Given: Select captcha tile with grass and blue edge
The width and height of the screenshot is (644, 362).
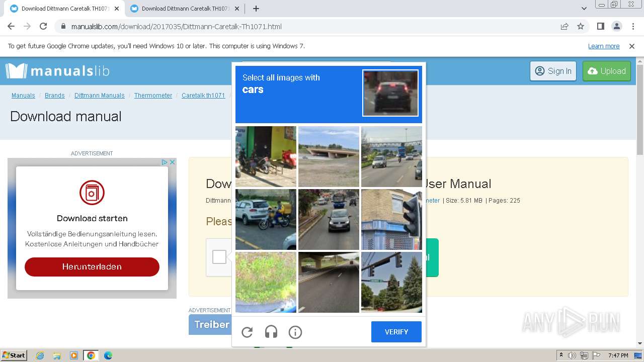Looking at the screenshot, I should click(x=266, y=282).
